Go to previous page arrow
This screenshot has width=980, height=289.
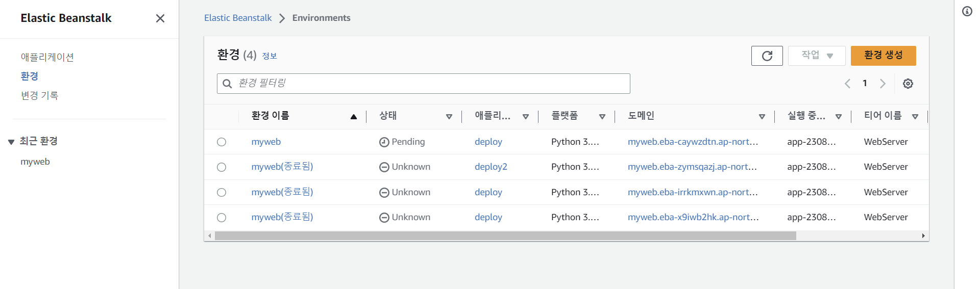coord(847,84)
